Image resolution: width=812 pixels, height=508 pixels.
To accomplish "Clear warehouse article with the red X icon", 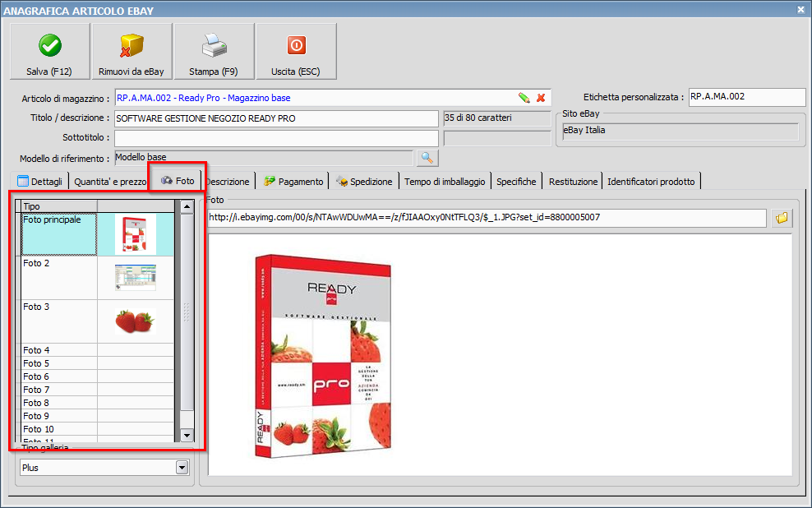I will pyautogui.click(x=541, y=97).
